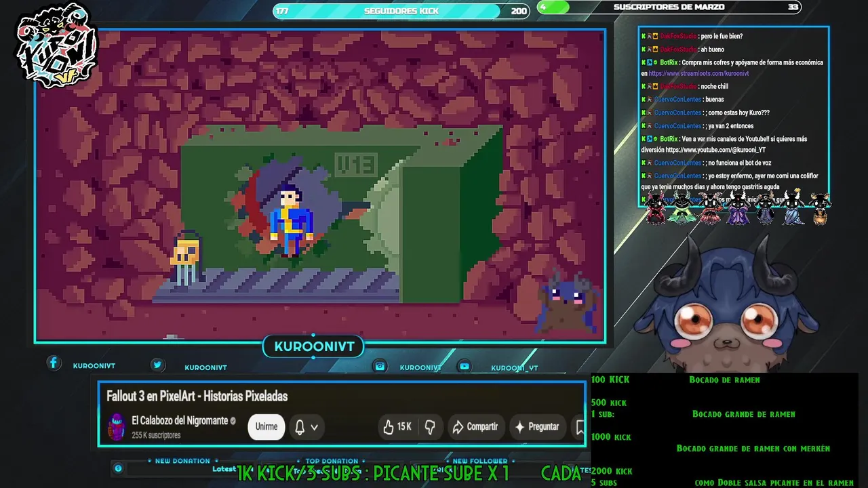Click the 15 K like count
The height and width of the screenshot is (488, 868).
(x=404, y=427)
